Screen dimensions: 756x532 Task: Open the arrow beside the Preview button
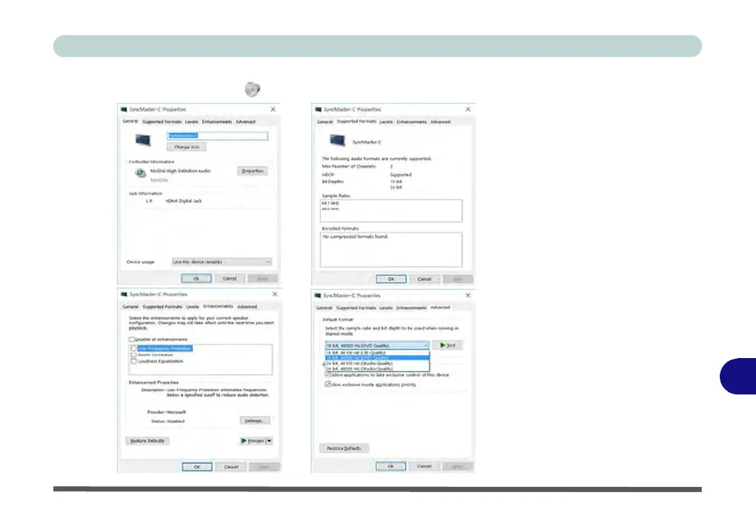pyautogui.click(x=269, y=441)
